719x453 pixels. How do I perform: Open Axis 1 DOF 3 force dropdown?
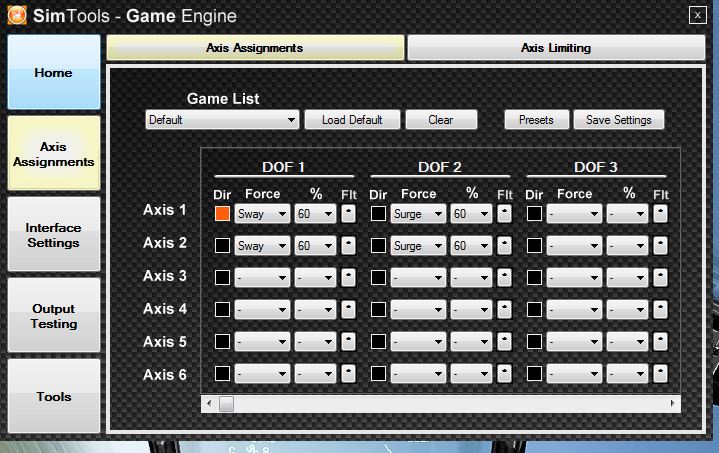click(574, 214)
